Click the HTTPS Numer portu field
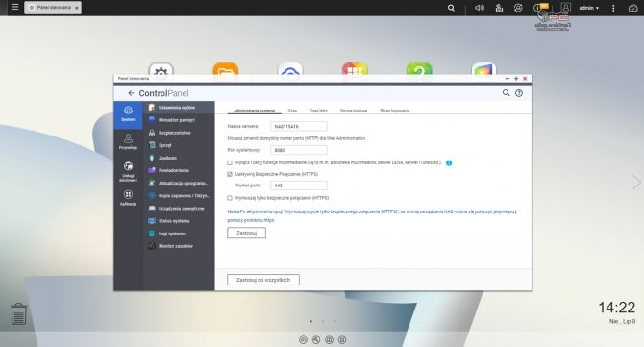This screenshot has width=644, height=347. [299, 186]
